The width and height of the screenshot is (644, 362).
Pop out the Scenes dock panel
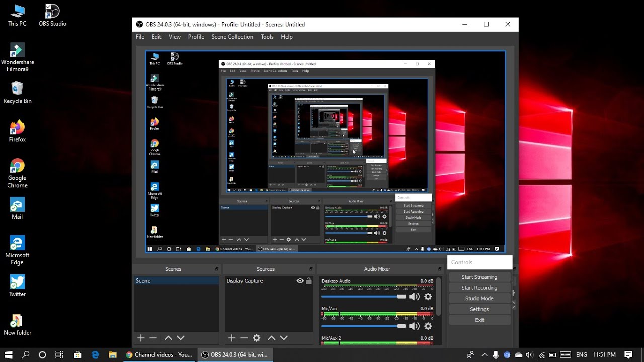[217, 269]
